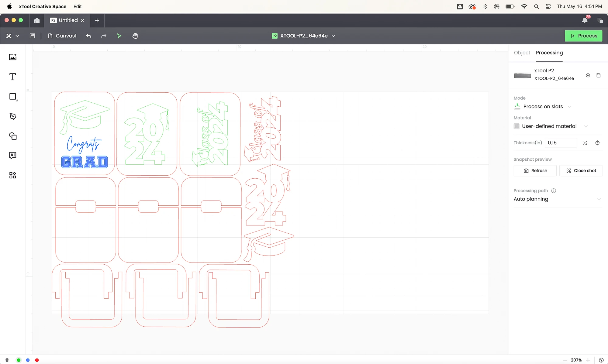Select the blue GRAD text object

(x=85, y=162)
